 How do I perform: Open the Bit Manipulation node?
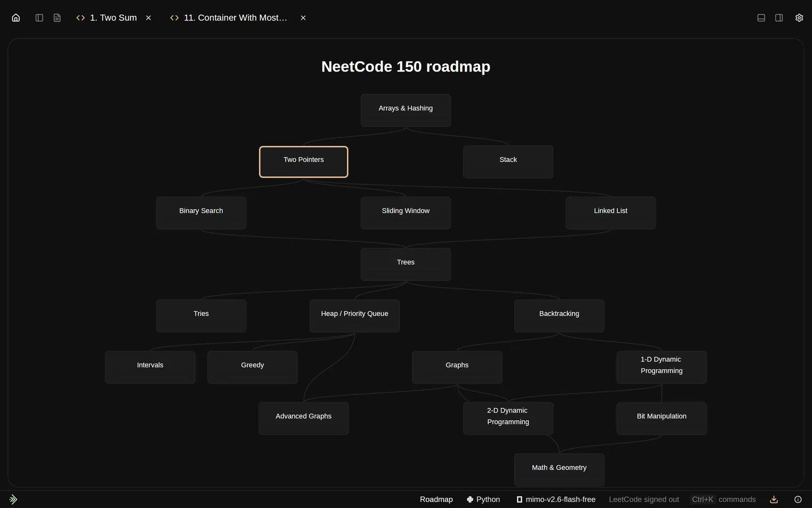[x=661, y=418]
